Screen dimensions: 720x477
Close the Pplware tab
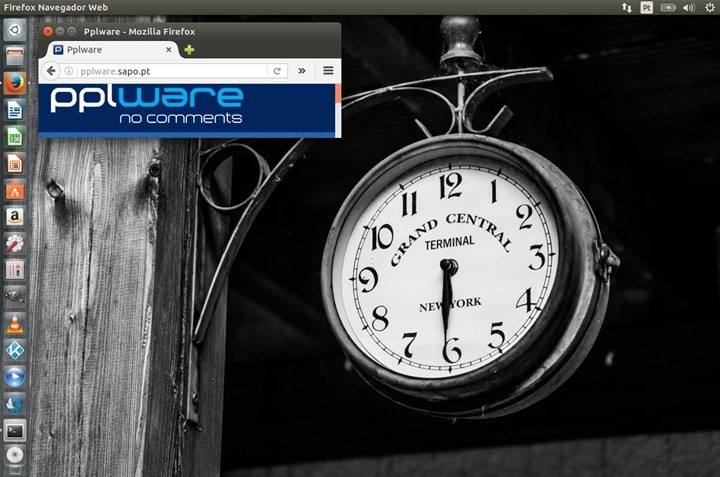pyautogui.click(x=169, y=50)
